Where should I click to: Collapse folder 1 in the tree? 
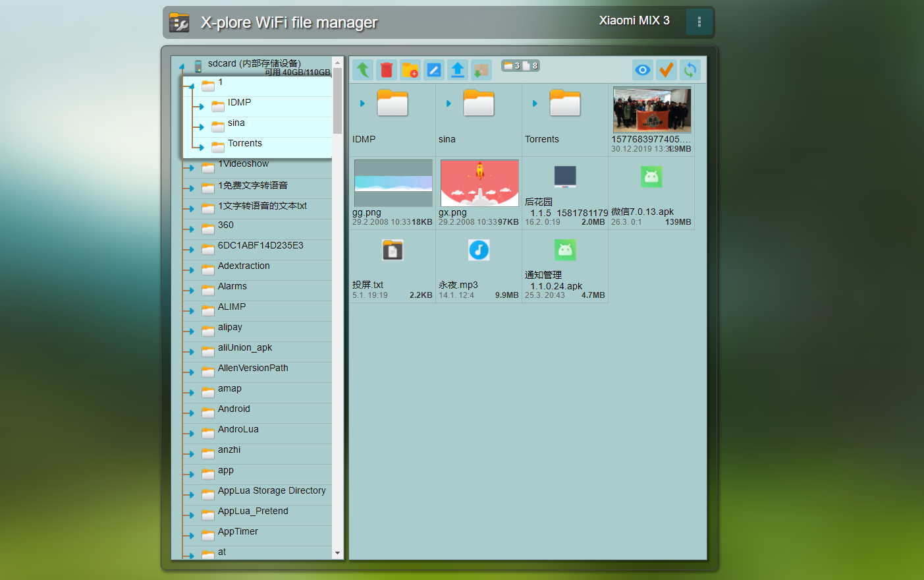click(x=192, y=86)
